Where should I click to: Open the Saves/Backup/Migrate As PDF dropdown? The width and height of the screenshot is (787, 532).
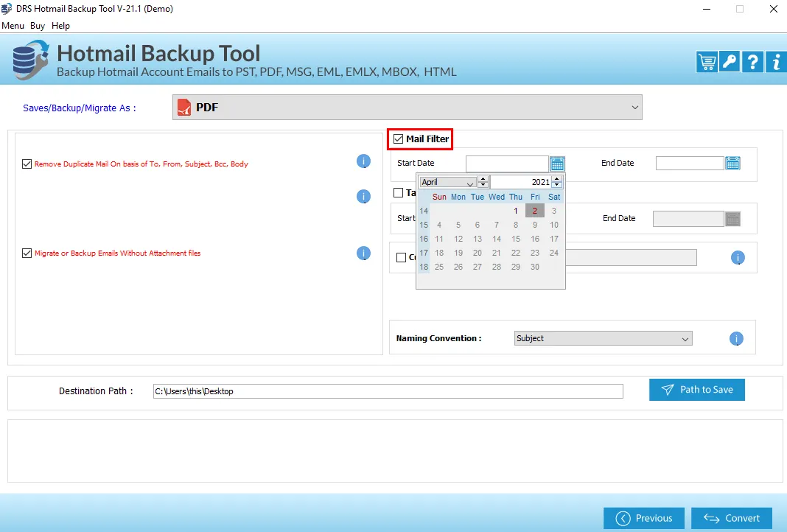407,108
